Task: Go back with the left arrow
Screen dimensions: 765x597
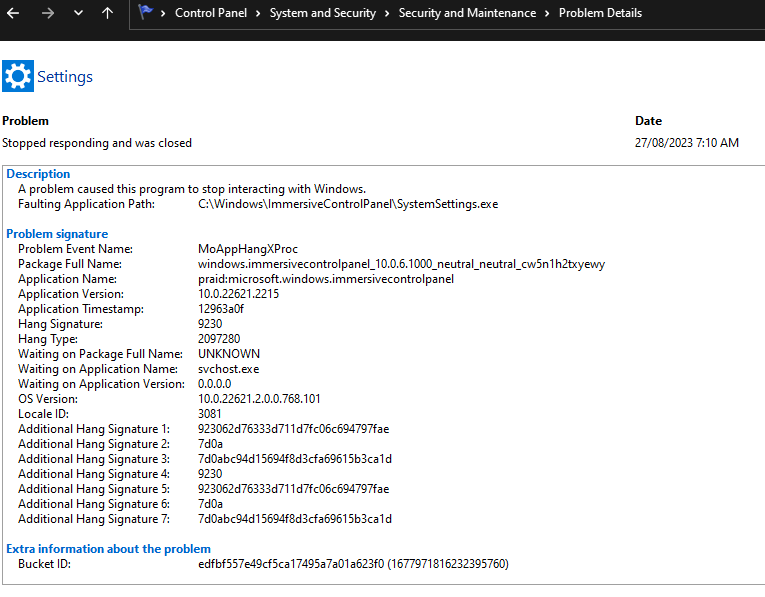Action: 13,13
